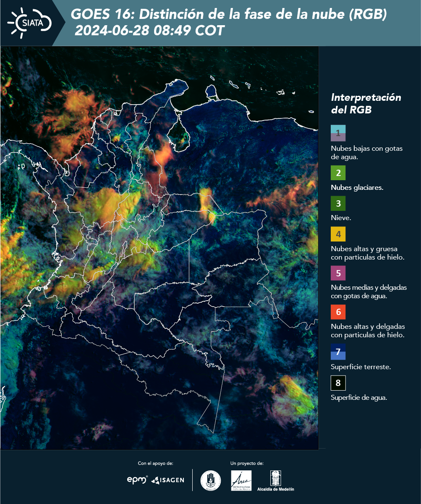This screenshot has height=504, width=421.
Task: Click the Área Metropolitana logo
Action: 241,480
